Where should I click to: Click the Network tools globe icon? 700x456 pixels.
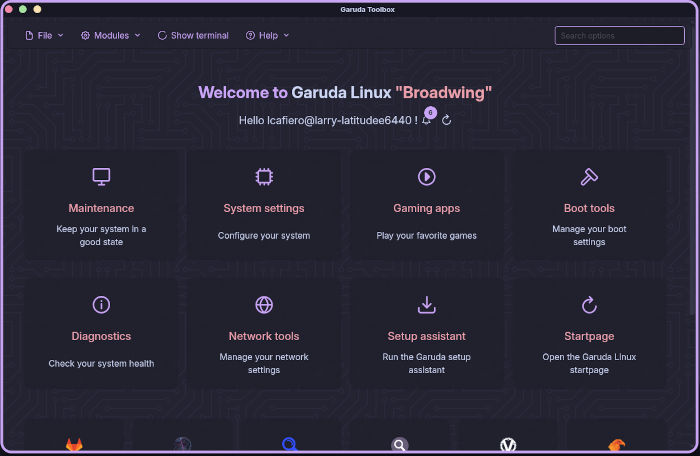pos(264,305)
